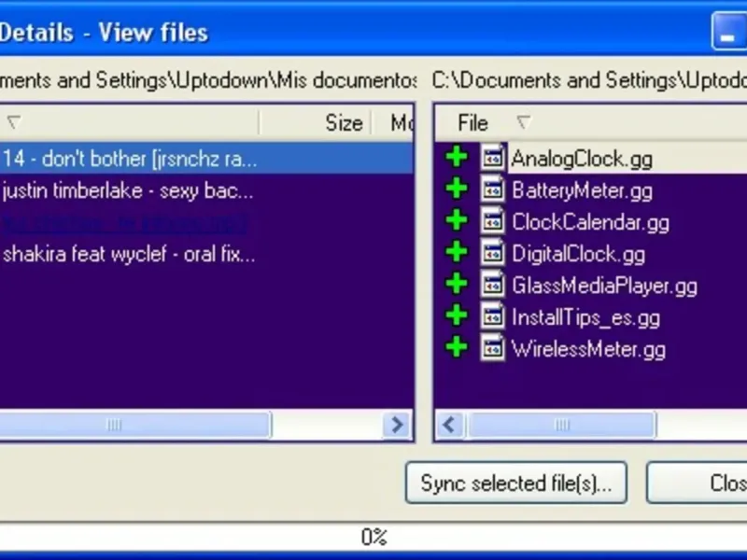Click the partially visible Close button
This screenshot has width=747, height=560.
click(697, 483)
